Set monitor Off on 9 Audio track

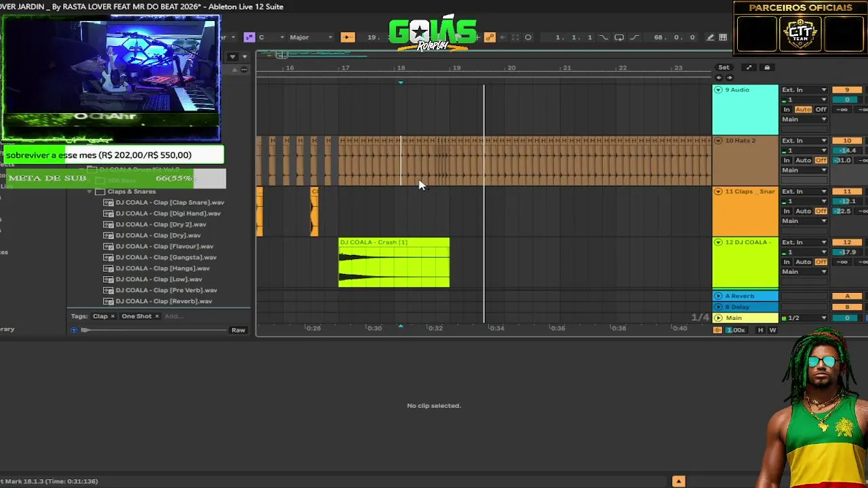[821, 110]
